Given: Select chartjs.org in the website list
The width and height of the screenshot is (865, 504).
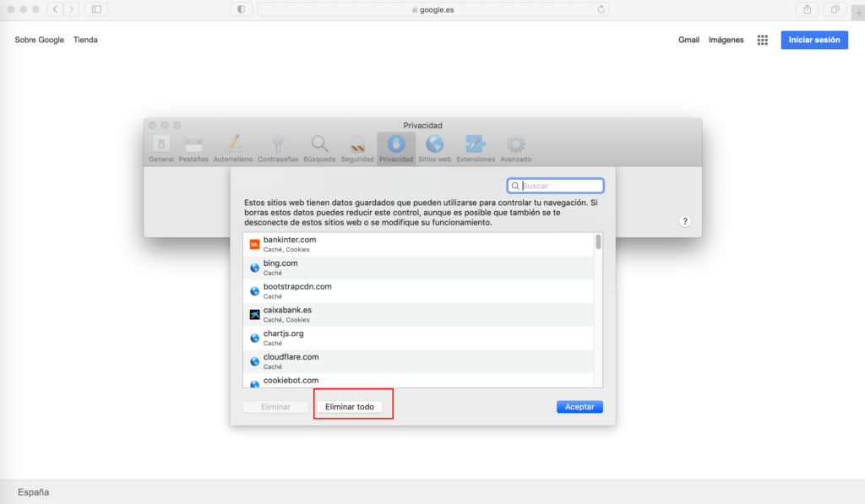Looking at the screenshot, I should click(x=419, y=338).
